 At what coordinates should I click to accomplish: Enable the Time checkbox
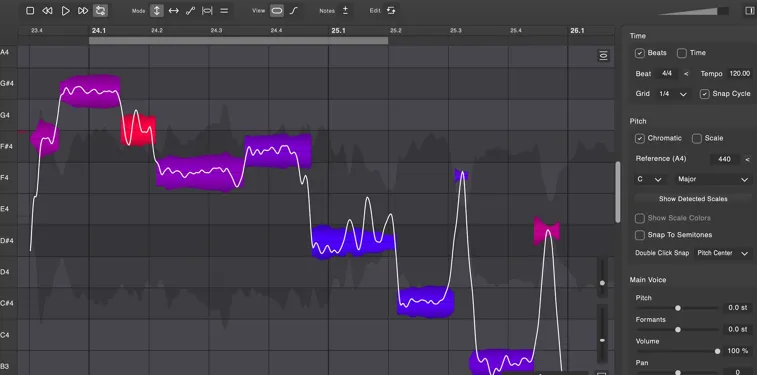coord(682,53)
